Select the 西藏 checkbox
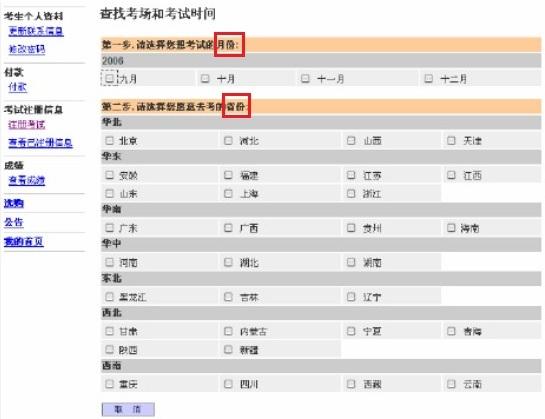Screen dimensions: 545x419 tap(351, 384)
